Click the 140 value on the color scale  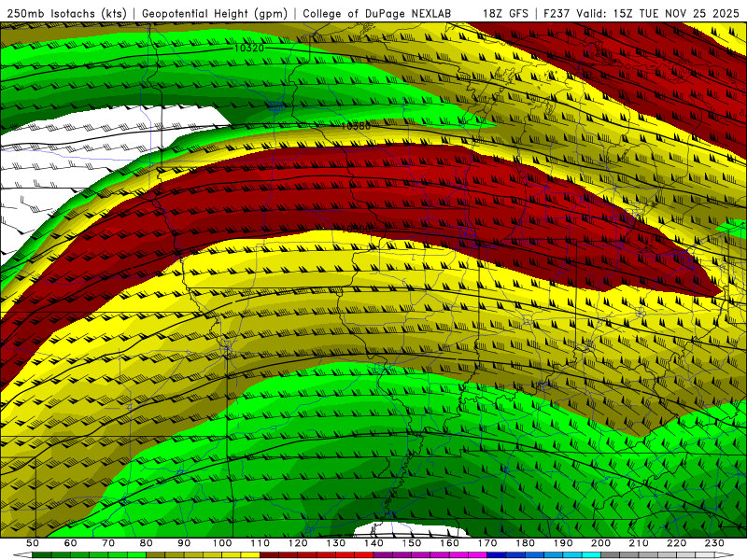[x=373, y=543]
